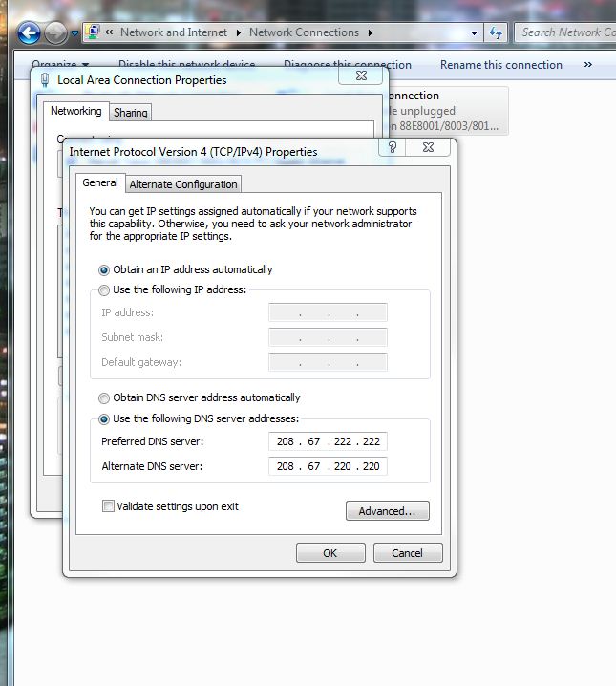The width and height of the screenshot is (616, 686).
Task: Click the Alternate DNS server field
Action: (x=328, y=466)
